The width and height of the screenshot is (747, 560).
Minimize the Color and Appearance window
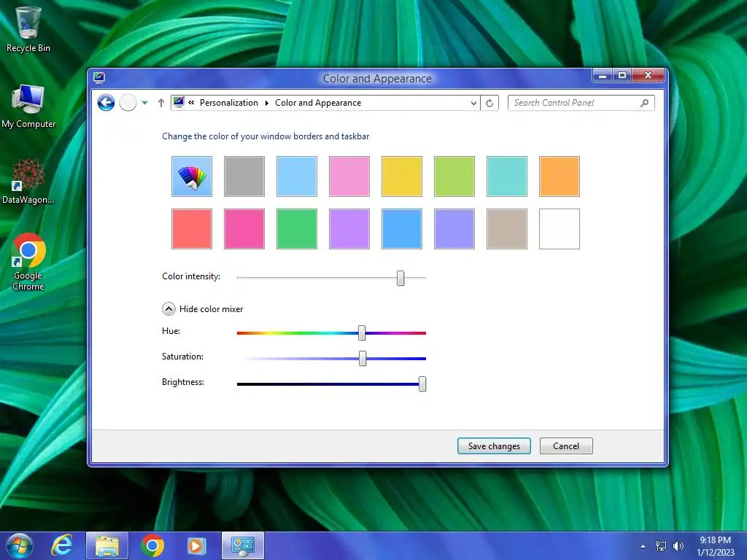pyautogui.click(x=602, y=75)
